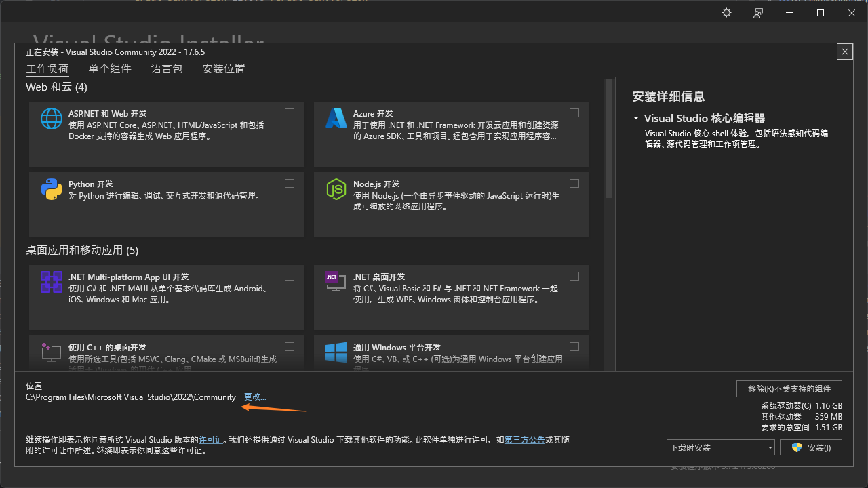Close the installing dialog with X button
This screenshot has width=868, height=488.
[844, 52]
